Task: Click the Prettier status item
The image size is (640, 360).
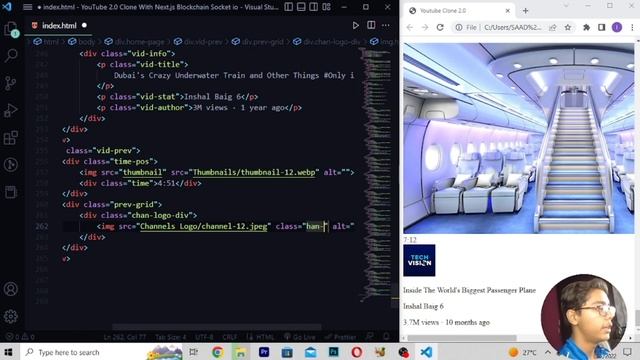Action: click(x=340, y=337)
